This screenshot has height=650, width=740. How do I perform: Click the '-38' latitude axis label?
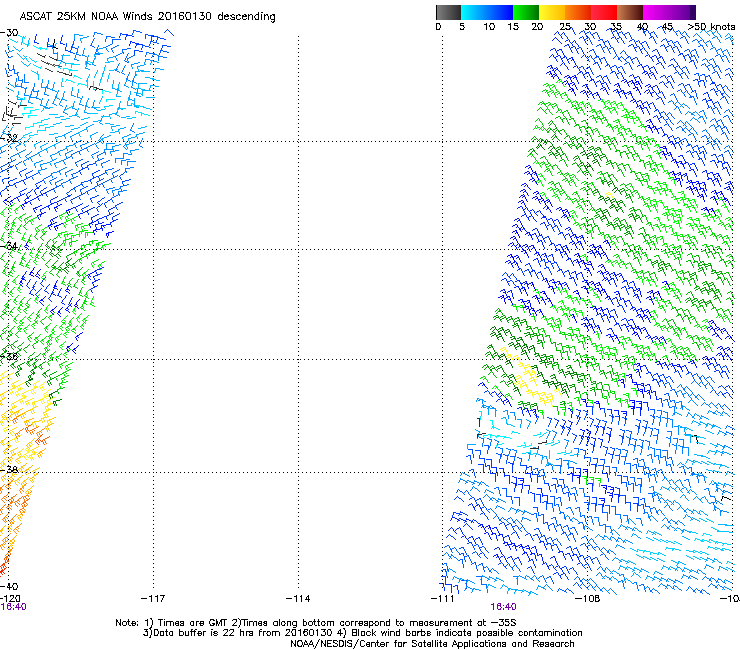click(9, 470)
